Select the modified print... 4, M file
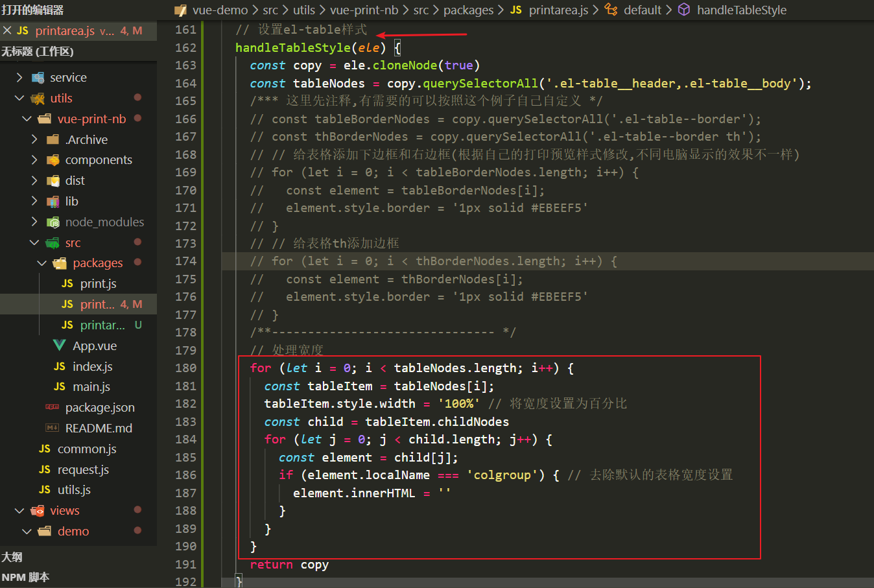 tap(78, 304)
